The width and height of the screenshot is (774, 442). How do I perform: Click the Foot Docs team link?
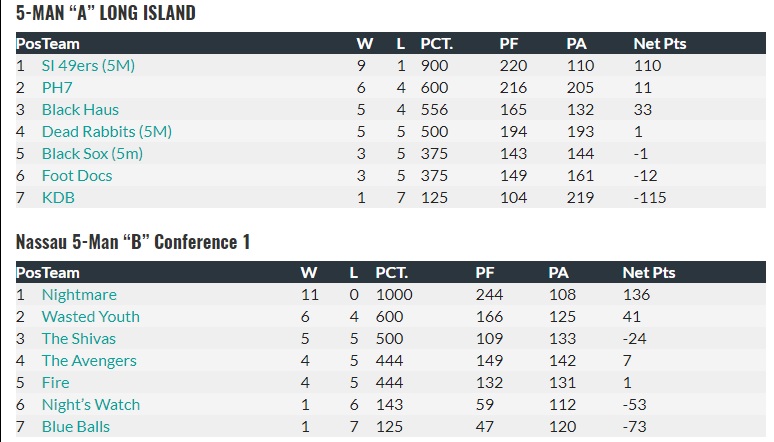pos(77,175)
